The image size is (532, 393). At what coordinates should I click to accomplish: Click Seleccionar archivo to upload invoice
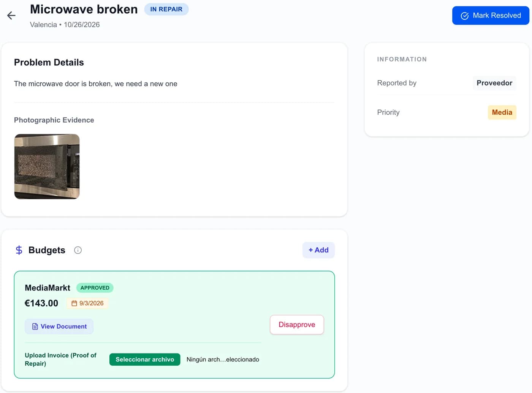click(x=145, y=360)
